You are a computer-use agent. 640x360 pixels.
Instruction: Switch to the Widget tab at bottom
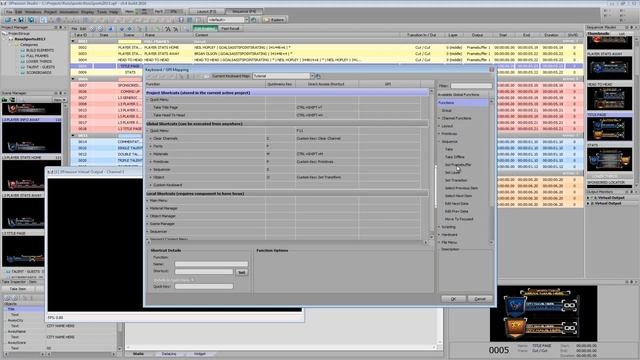(200, 354)
